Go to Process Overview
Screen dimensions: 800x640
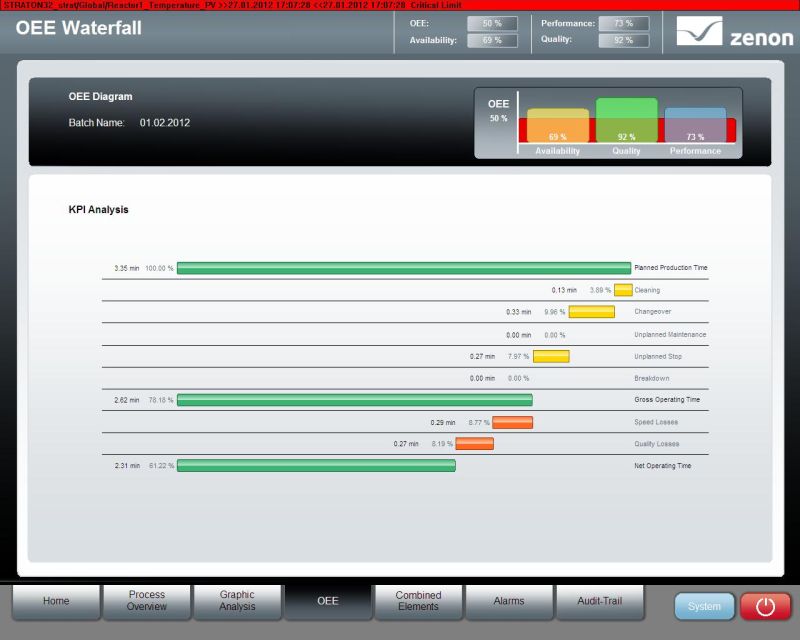pyautogui.click(x=146, y=601)
